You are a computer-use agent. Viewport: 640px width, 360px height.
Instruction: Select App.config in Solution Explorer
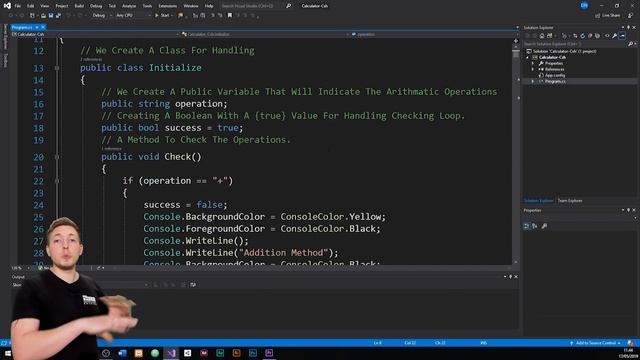[x=555, y=76]
